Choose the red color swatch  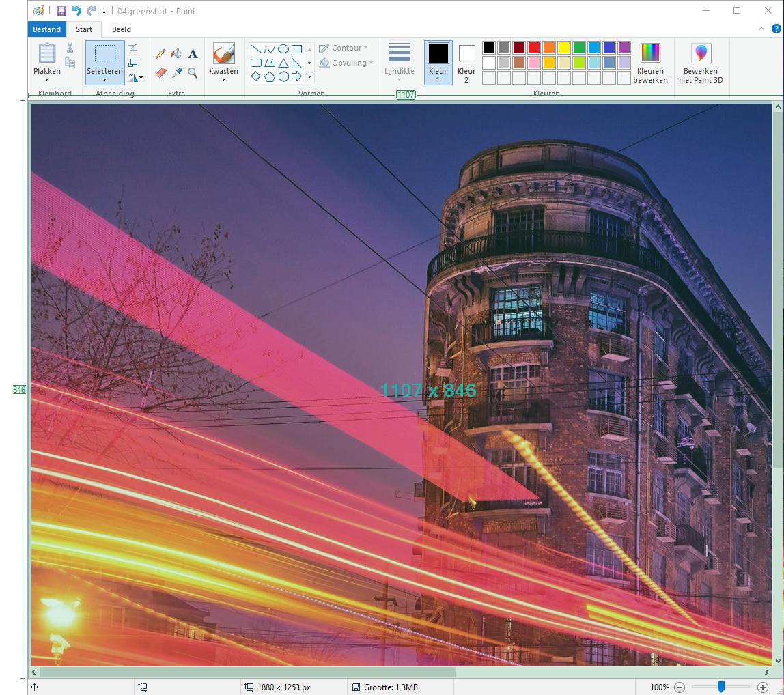click(534, 48)
